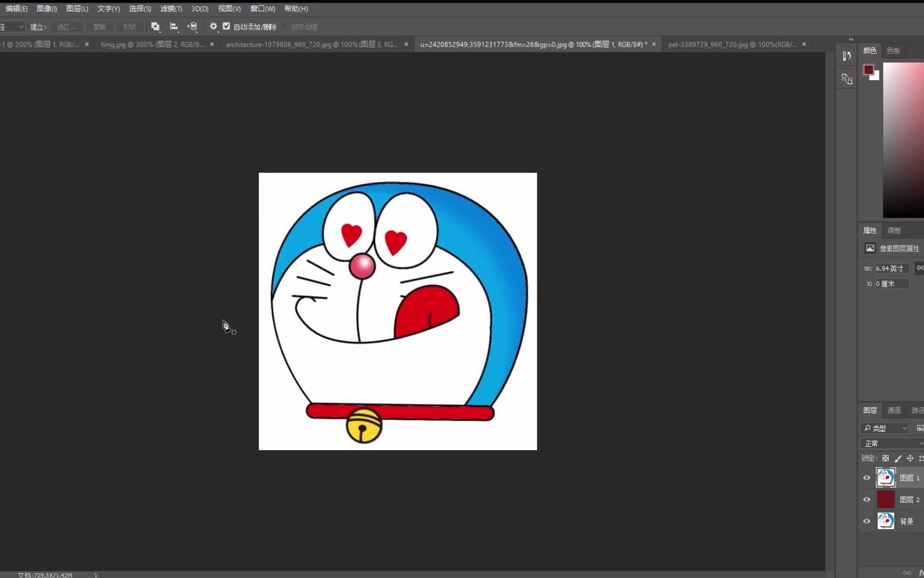Open 选择(S) menu
This screenshot has width=924, height=578.
click(140, 9)
